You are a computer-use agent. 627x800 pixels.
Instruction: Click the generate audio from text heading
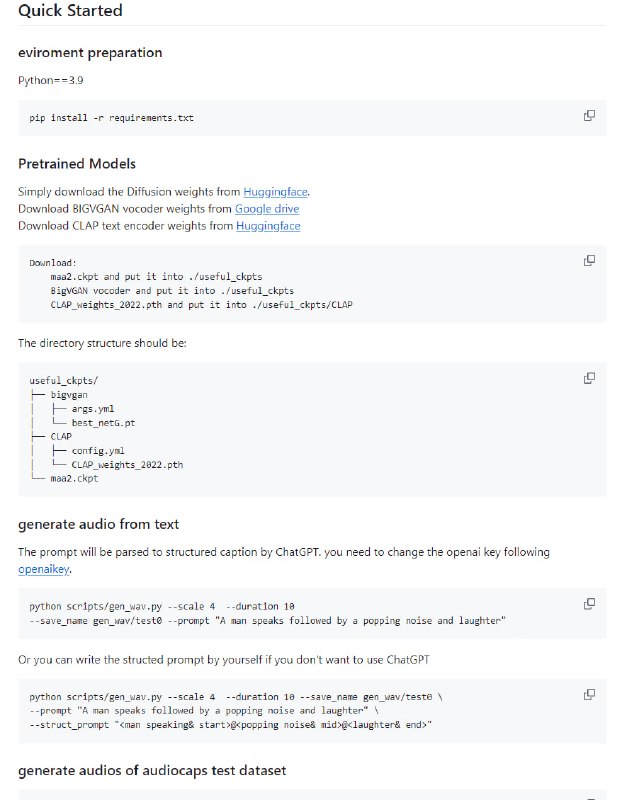[x=98, y=524]
